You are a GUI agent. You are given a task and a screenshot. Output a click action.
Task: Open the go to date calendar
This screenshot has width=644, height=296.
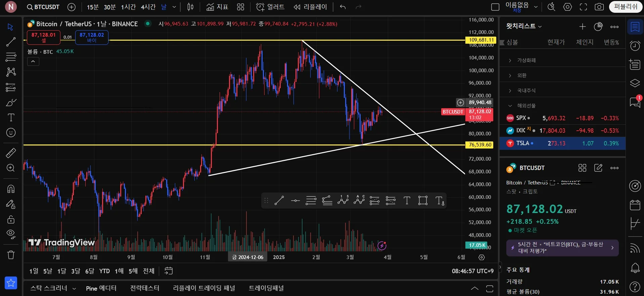[x=169, y=271]
